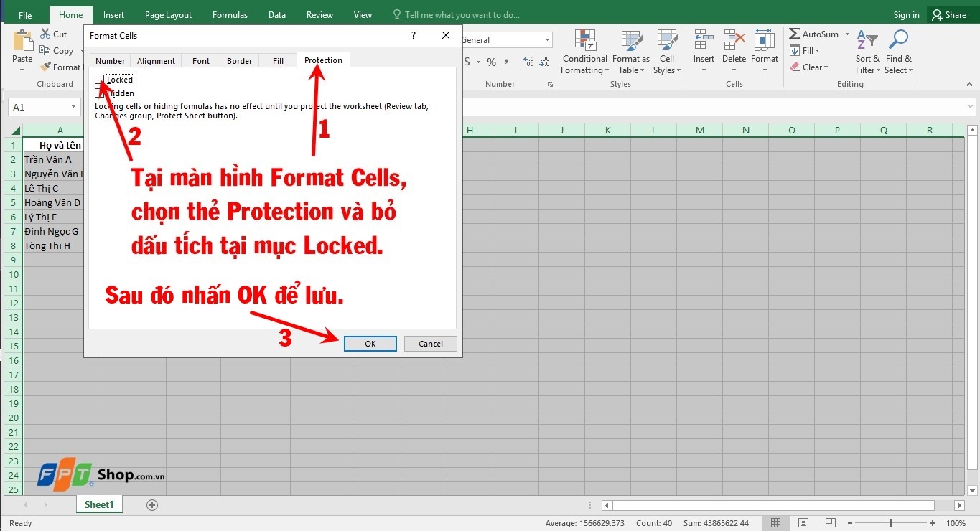Switch to Page Layout view in status bar
The height and width of the screenshot is (531, 980).
[x=803, y=523]
